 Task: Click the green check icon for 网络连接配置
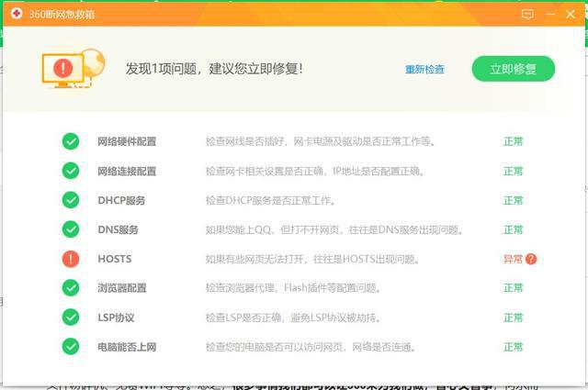point(71,171)
